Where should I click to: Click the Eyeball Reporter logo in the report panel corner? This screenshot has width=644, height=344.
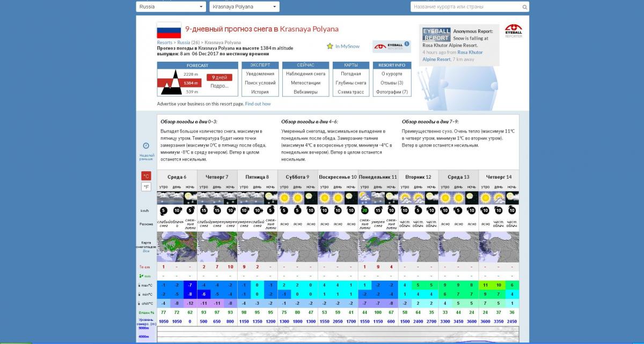[x=514, y=30]
